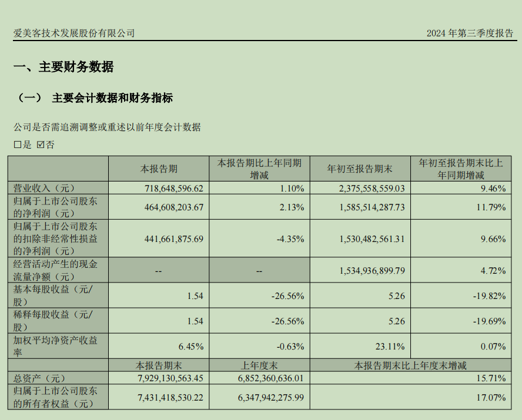Select row label 稀释每股收益（元/股）
The width and height of the screenshot is (522, 420).
[x=52, y=321]
